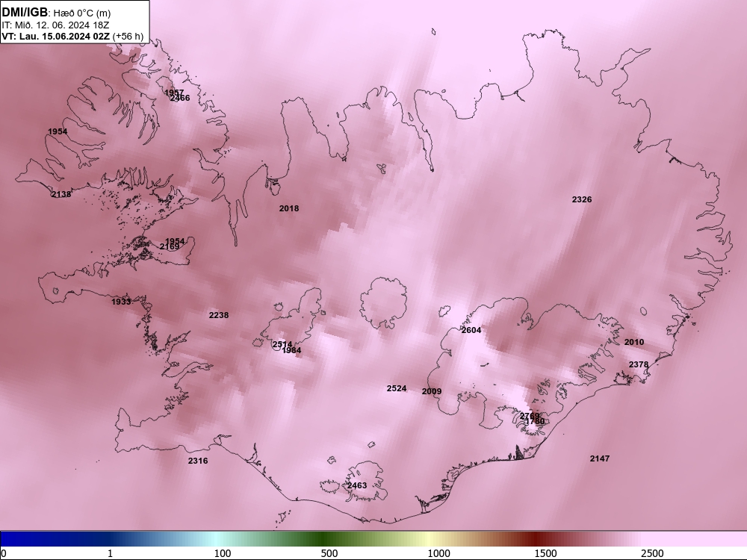Viewport: 747px width, 560px height.
Task: Click the value 2018 on the map
Action: 288,208
